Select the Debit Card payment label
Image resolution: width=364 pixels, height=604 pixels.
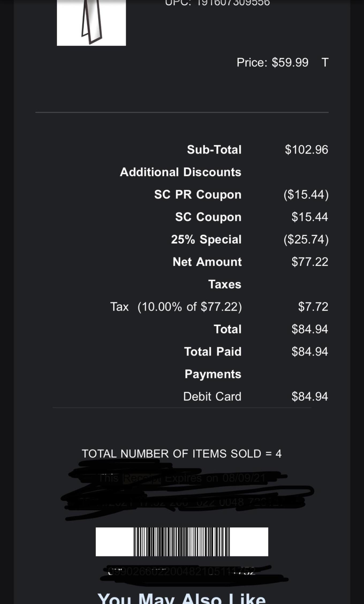pyautogui.click(x=212, y=396)
